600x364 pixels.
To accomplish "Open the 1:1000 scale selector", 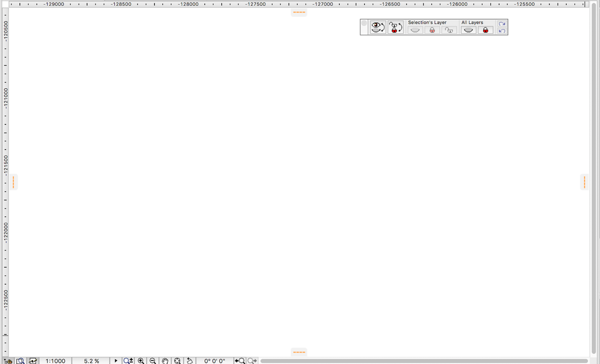I will click(55, 360).
